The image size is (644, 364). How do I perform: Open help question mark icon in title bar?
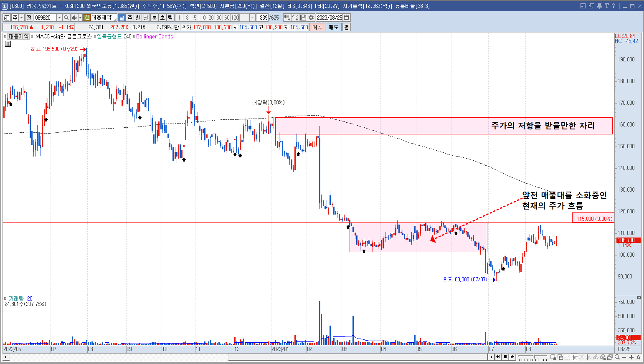[x=613, y=6]
